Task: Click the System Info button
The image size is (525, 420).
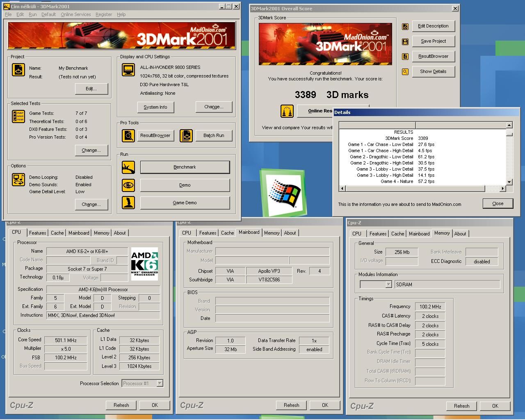Action: click(155, 107)
